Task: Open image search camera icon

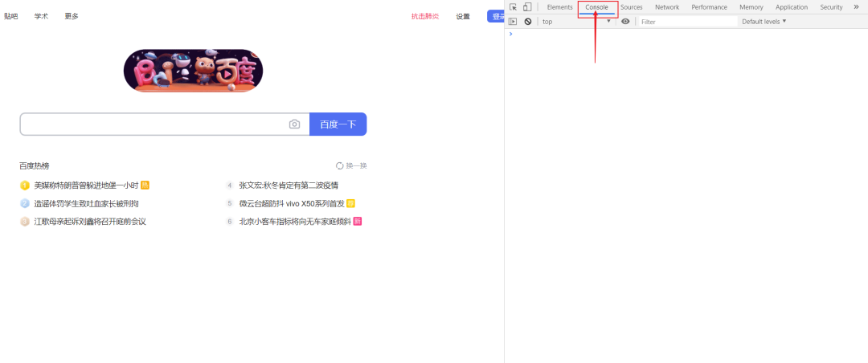Action: pos(294,124)
